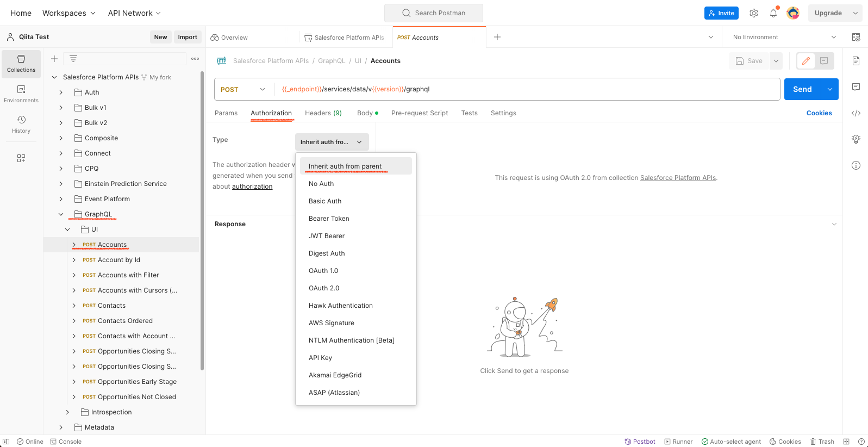Expand the Auth folder chevron
The image size is (868, 447).
pyautogui.click(x=61, y=92)
